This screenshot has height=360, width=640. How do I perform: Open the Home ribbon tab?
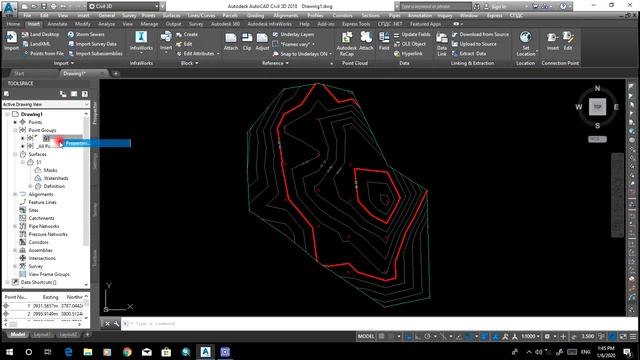pyautogui.click(x=13, y=24)
